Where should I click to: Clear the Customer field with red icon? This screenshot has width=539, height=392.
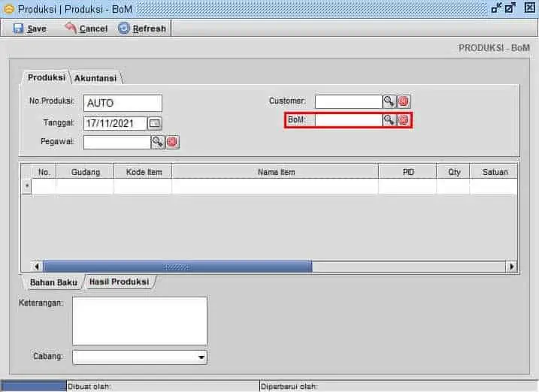[x=403, y=101]
